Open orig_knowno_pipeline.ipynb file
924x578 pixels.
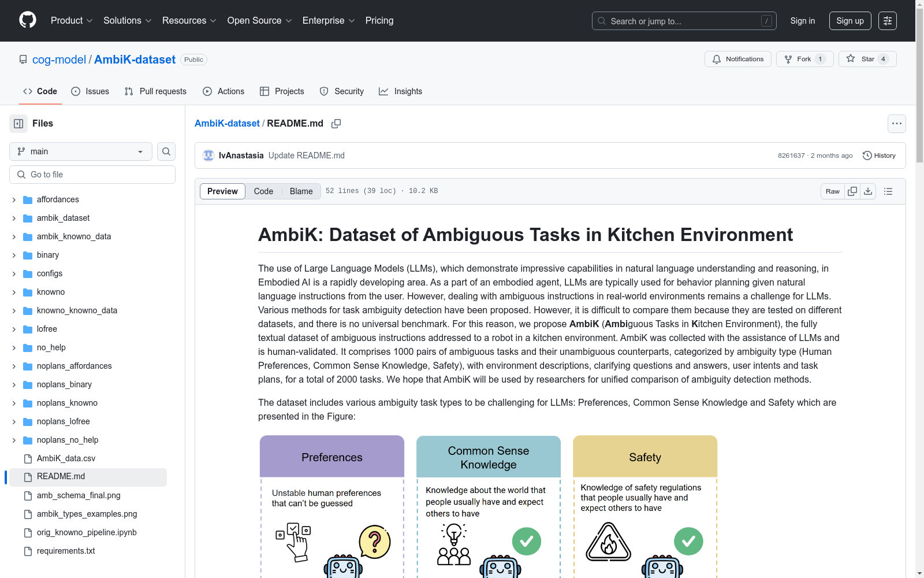pos(87,533)
